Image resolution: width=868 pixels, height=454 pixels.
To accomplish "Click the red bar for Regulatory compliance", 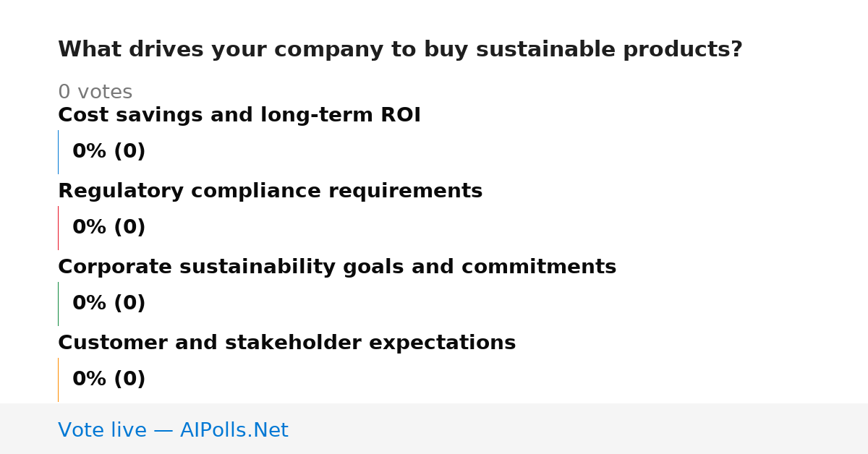I will coord(58,228).
